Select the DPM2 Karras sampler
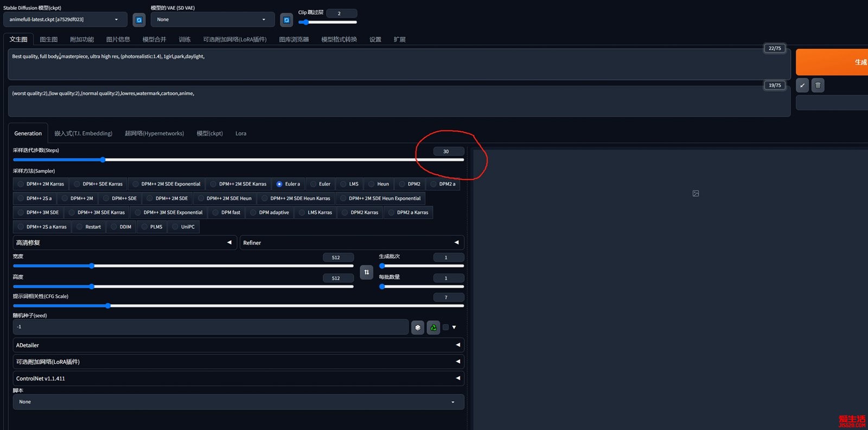This screenshot has width=868, height=430. coord(360,212)
